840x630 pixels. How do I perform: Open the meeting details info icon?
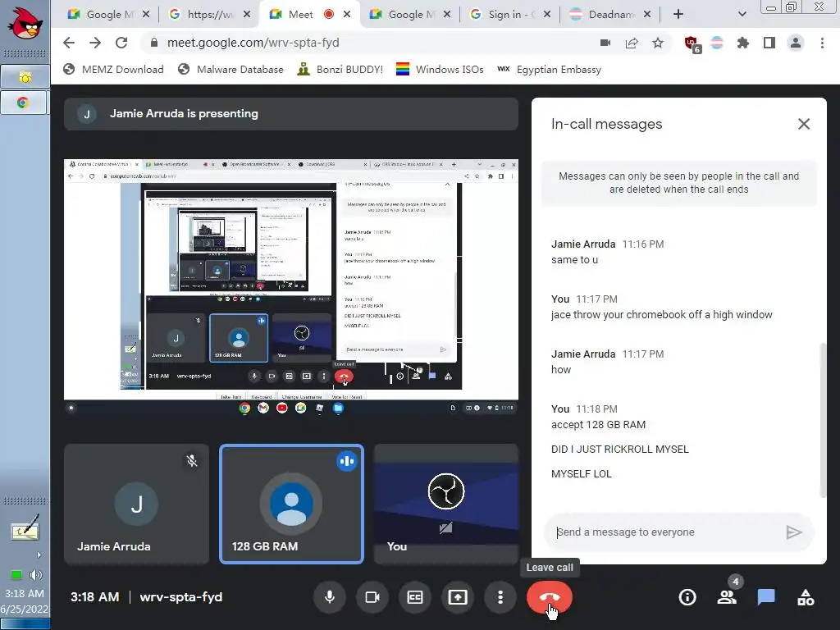click(x=687, y=597)
